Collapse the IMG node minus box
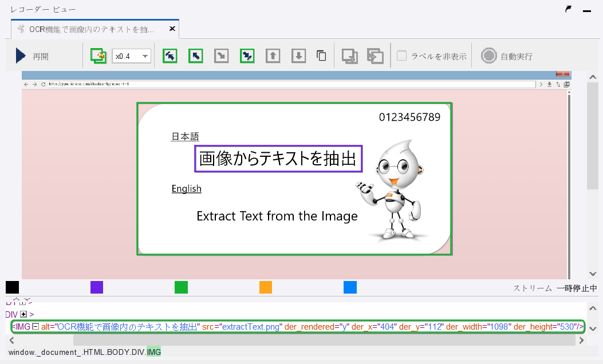This screenshot has height=364, width=603. (36, 326)
